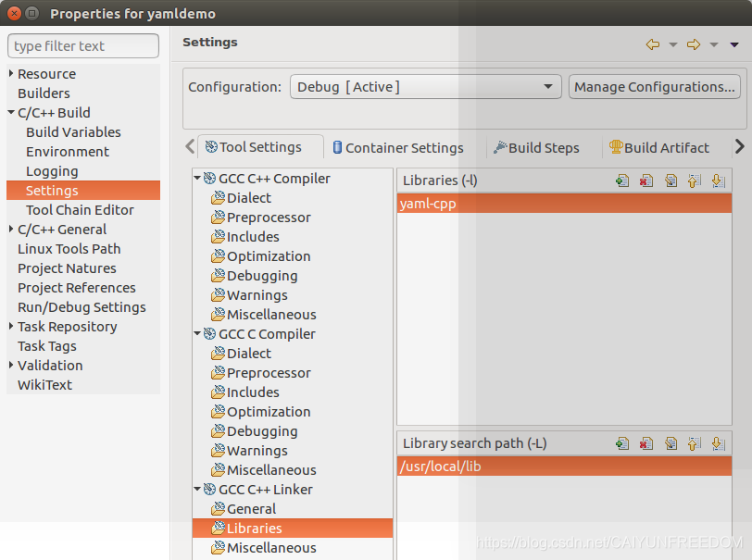Viewport: 752px width, 560px height.
Task: Open the Logging page
Action: coord(52,171)
